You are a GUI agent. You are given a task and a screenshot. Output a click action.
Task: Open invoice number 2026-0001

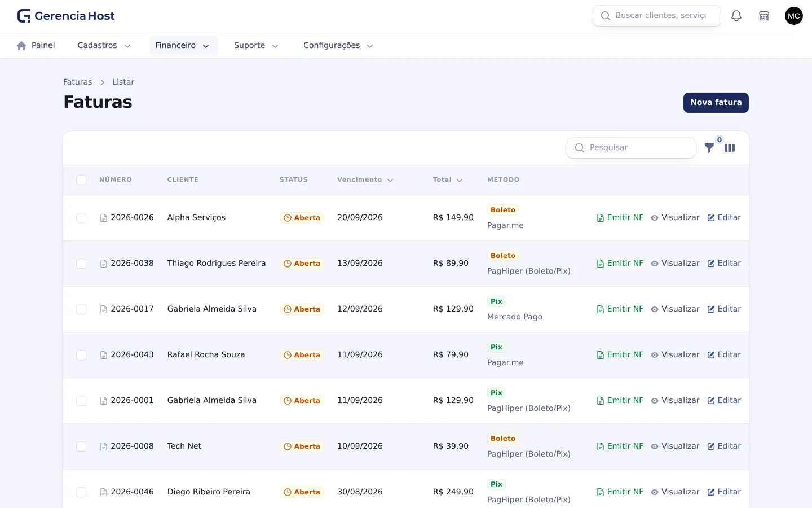click(132, 401)
